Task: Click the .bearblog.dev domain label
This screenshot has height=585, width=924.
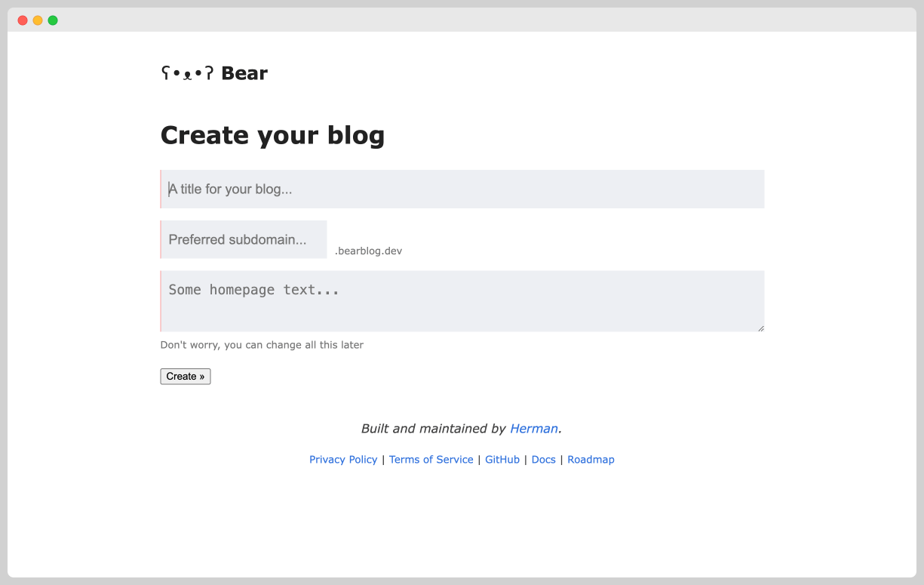Action: (x=367, y=250)
